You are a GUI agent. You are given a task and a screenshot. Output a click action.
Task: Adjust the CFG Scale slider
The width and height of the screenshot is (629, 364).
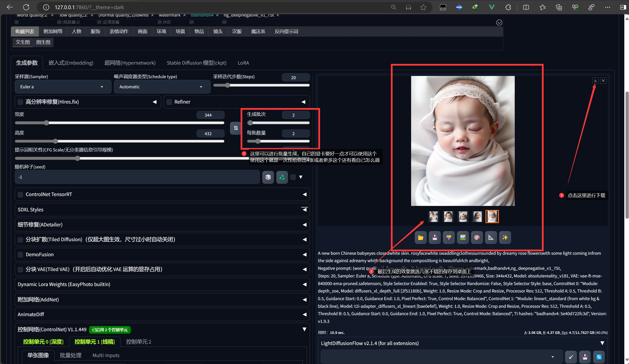[132, 158]
